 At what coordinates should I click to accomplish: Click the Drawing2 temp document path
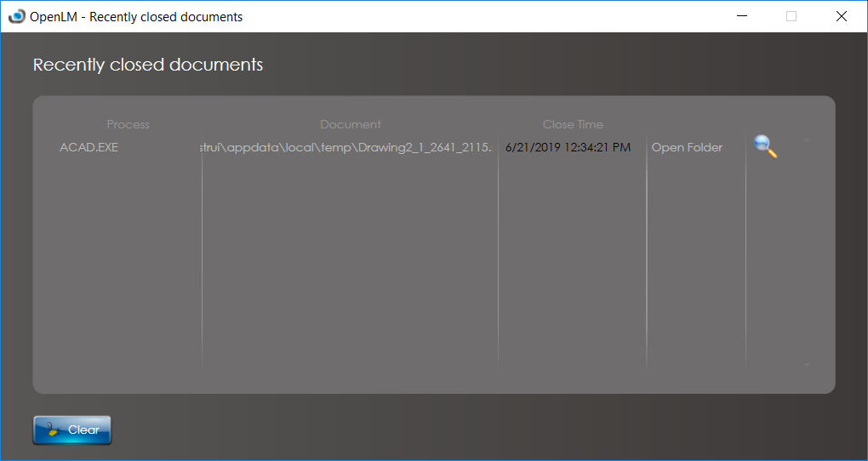345,147
